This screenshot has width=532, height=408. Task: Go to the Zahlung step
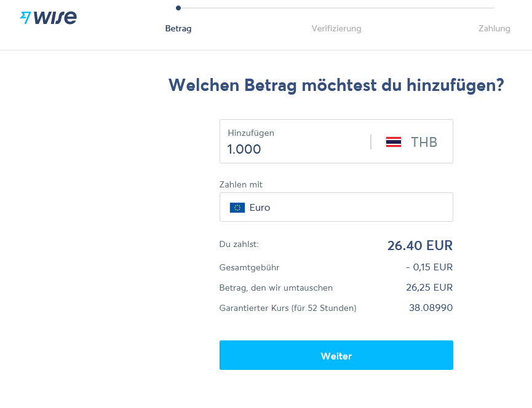(494, 28)
